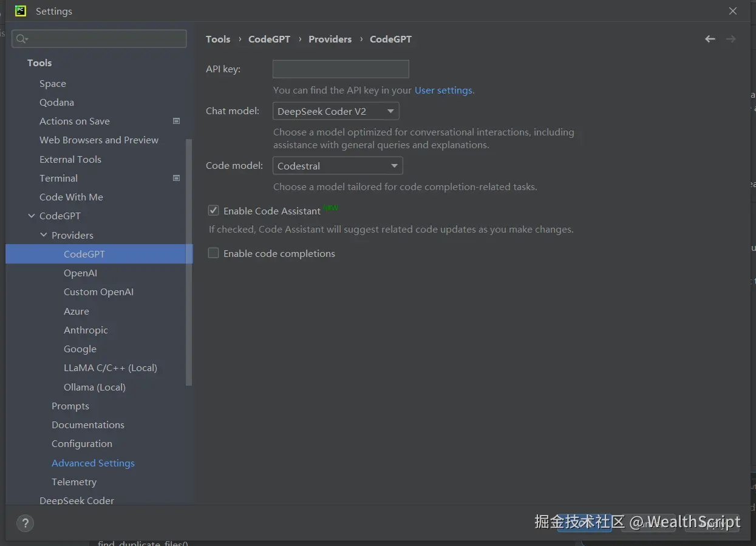Click the first CodeGPT breadcrumb
Screen dimensions: 756x546
click(269, 39)
